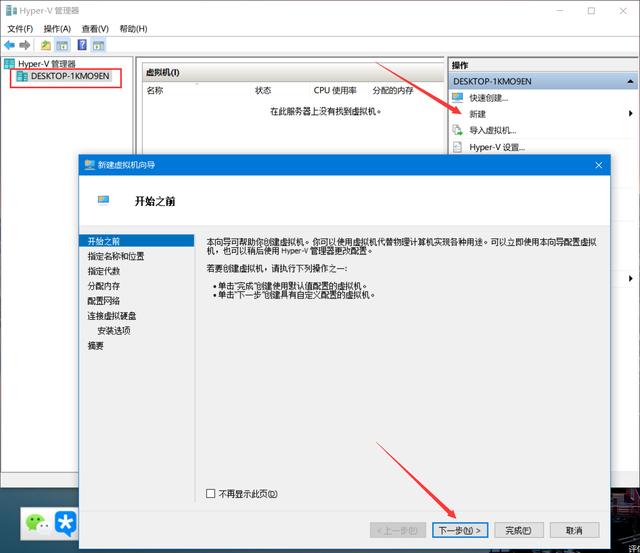Expand the lower submenu arrow in actions pane
This screenshot has height=553, width=640.
(x=631, y=278)
